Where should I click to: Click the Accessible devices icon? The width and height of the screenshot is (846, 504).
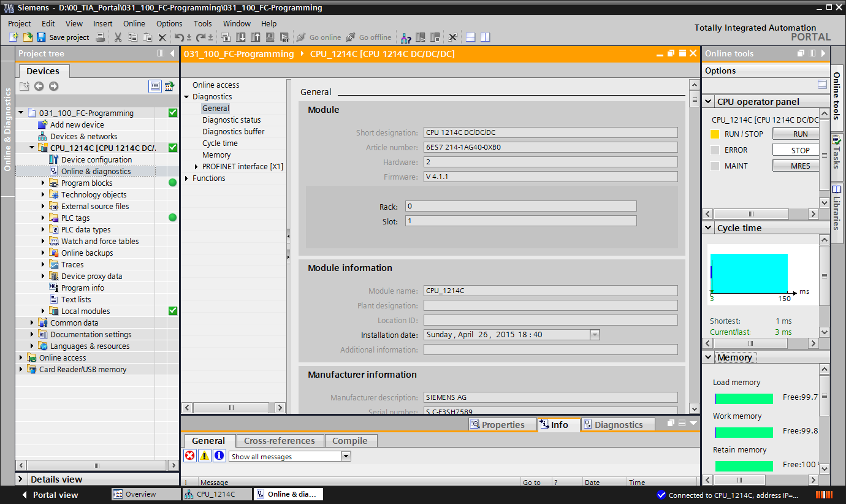406,37
